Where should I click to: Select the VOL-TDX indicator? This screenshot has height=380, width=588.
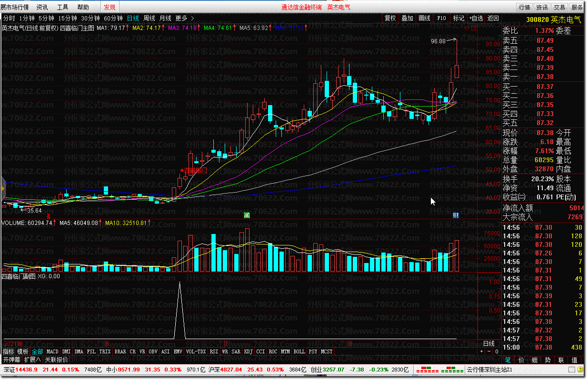[x=196, y=351]
